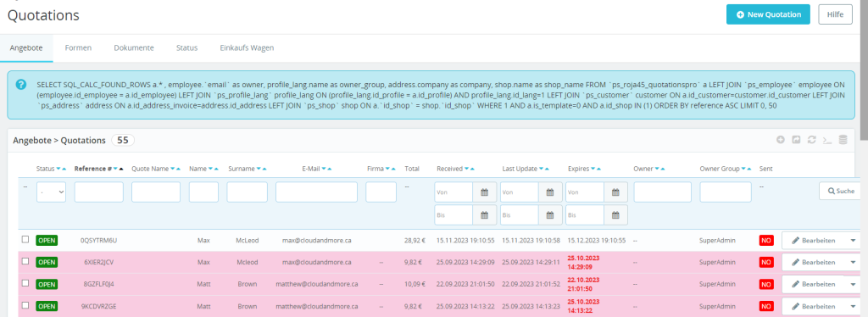
Task: Click the blue help question mark icon
Action: point(21,84)
